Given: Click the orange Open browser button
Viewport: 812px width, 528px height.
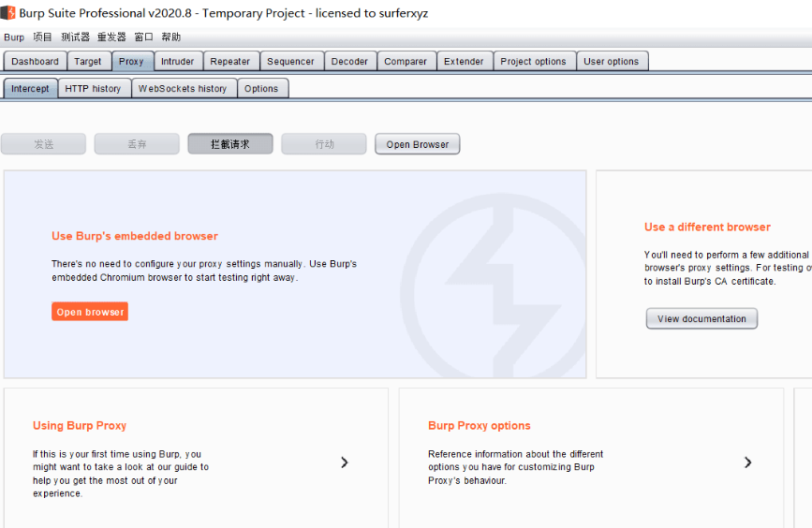Looking at the screenshot, I should pos(90,312).
